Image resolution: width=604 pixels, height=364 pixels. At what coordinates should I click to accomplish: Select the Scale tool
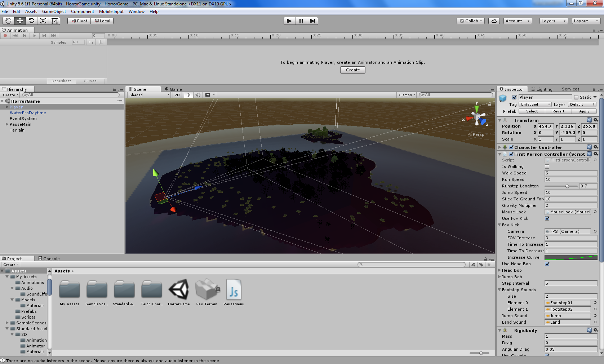(43, 21)
